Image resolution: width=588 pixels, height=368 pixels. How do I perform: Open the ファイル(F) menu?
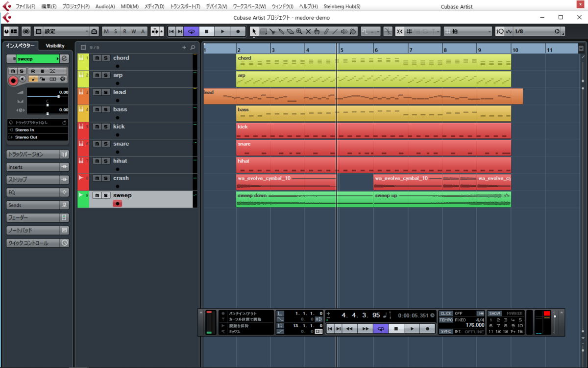25,6
